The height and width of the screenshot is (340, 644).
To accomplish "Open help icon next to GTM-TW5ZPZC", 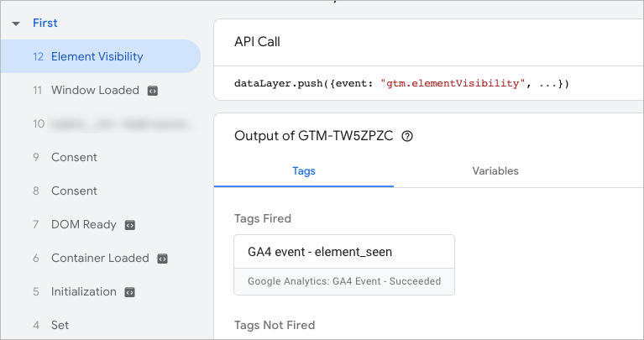I will tap(407, 136).
